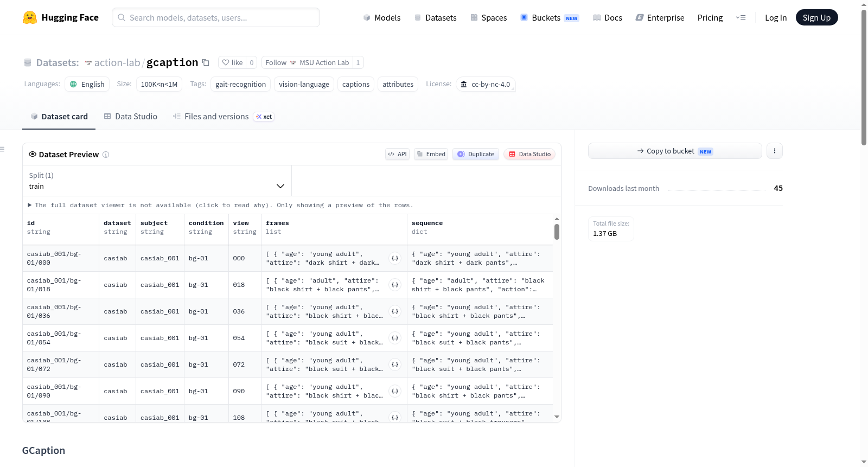The height and width of the screenshot is (467, 868).
Task: Click the Hugging Face logo
Action: [x=61, y=17]
